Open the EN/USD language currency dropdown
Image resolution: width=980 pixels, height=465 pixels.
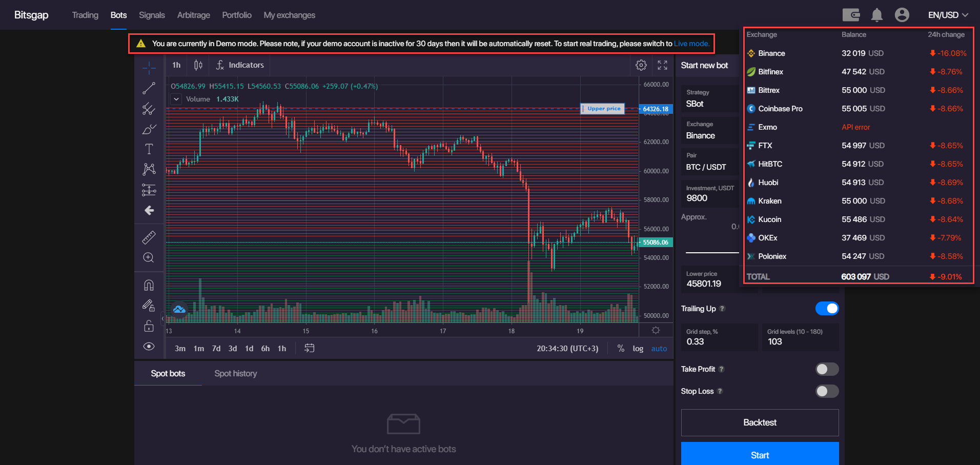pos(948,15)
